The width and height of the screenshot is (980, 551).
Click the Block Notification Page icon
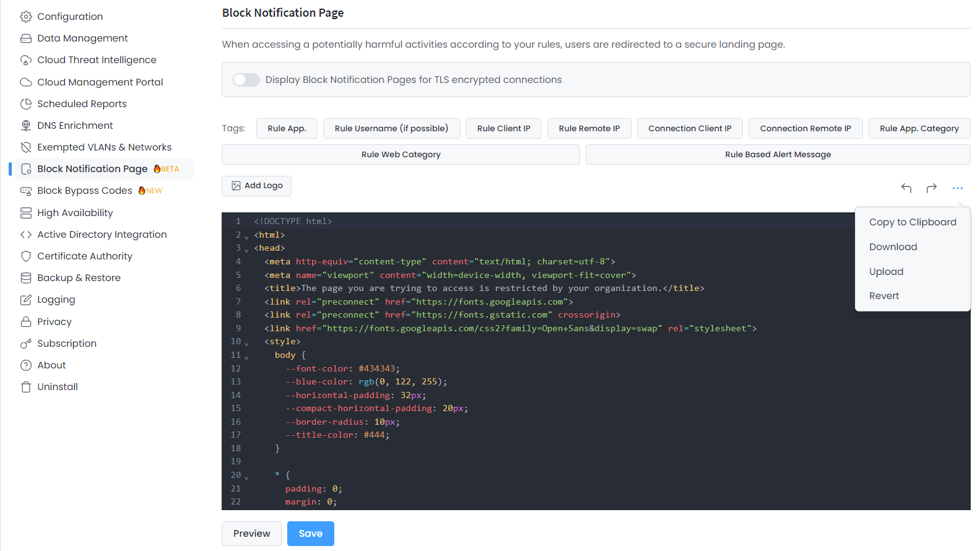click(26, 169)
